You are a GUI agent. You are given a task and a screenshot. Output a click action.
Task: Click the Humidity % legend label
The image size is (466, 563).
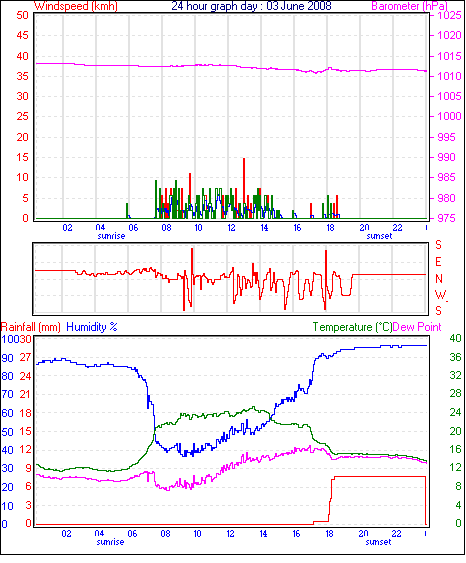(92, 327)
